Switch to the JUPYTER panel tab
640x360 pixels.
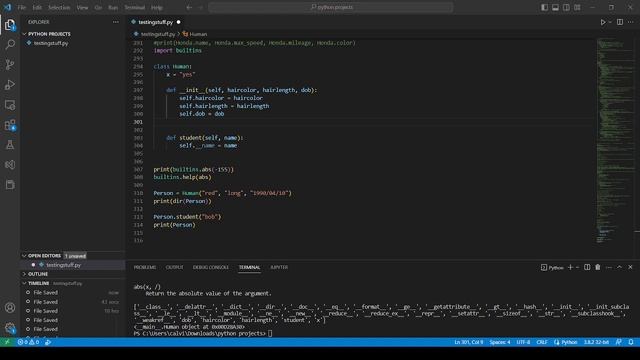(279, 267)
